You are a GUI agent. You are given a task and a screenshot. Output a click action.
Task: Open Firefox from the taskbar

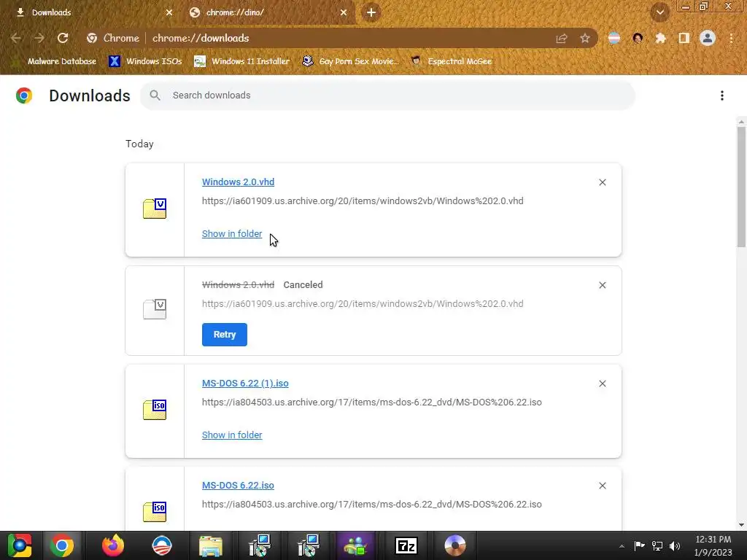click(x=112, y=545)
